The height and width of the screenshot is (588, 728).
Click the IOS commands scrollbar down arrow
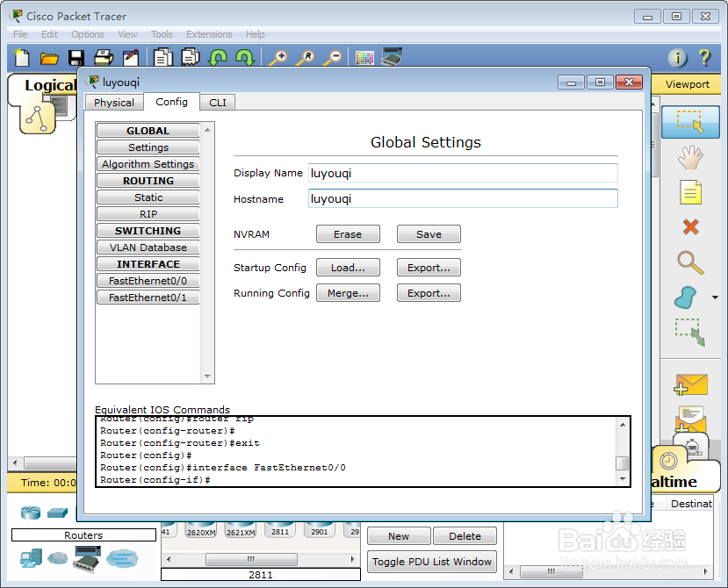click(x=623, y=478)
